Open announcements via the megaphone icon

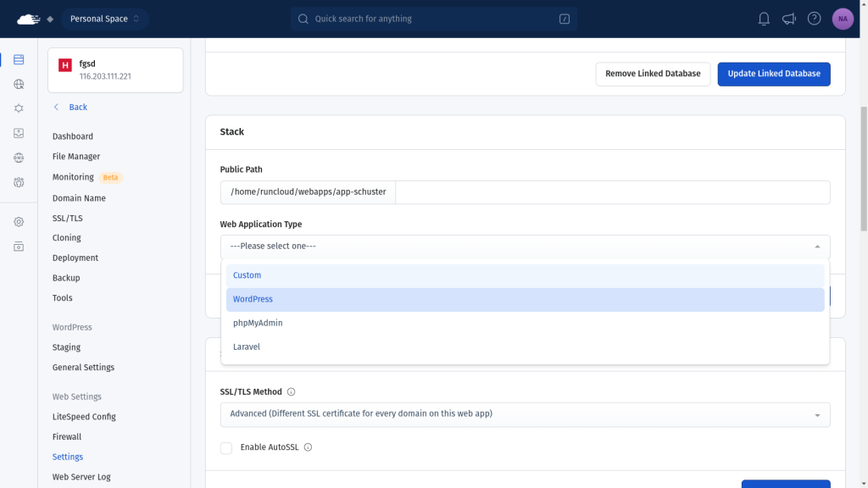(789, 19)
